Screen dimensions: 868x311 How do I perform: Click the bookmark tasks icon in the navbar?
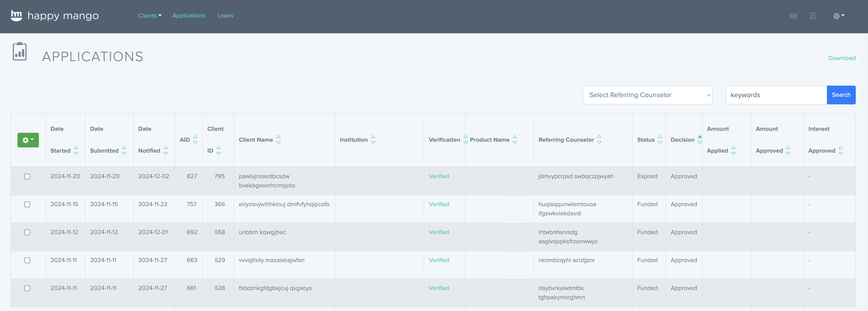click(812, 16)
